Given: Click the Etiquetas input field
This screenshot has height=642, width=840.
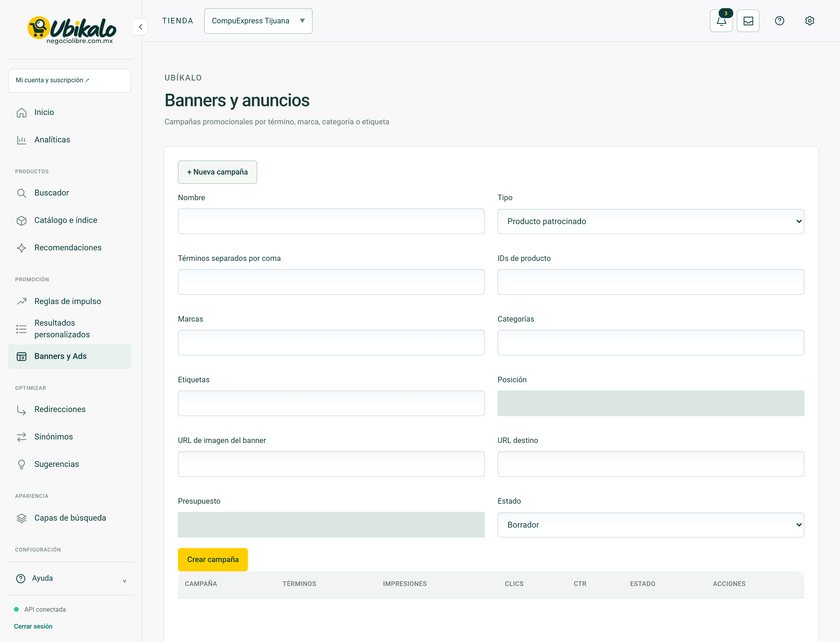Looking at the screenshot, I should point(331,403).
